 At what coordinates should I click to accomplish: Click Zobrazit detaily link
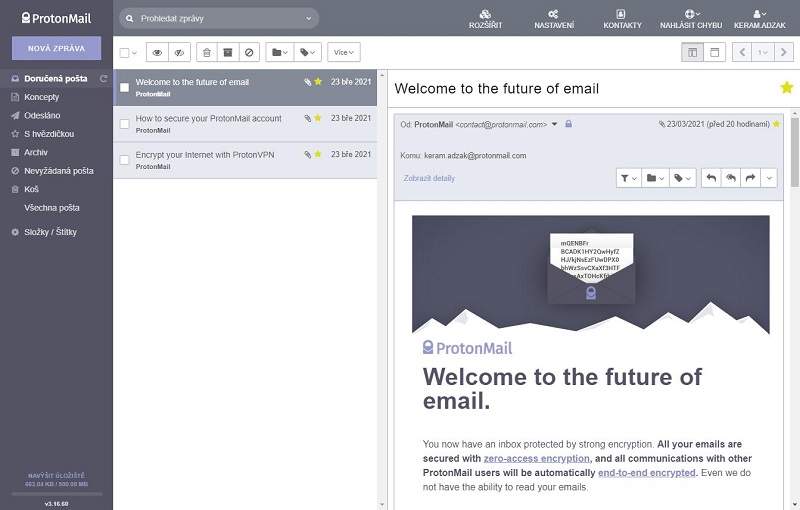click(x=429, y=178)
